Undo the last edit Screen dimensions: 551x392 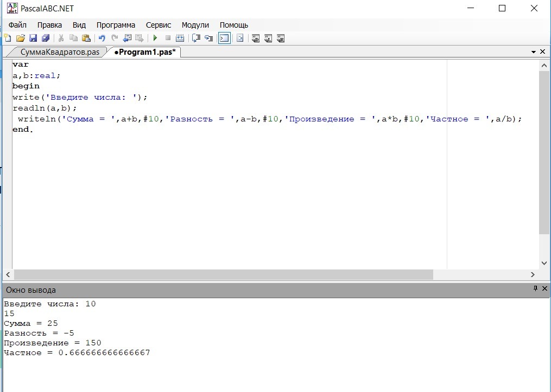pyautogui.click(x=102, y=38)
